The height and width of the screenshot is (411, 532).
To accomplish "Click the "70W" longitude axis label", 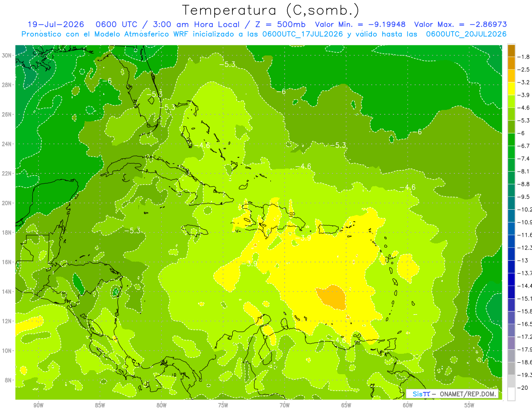I will (285, 405).
